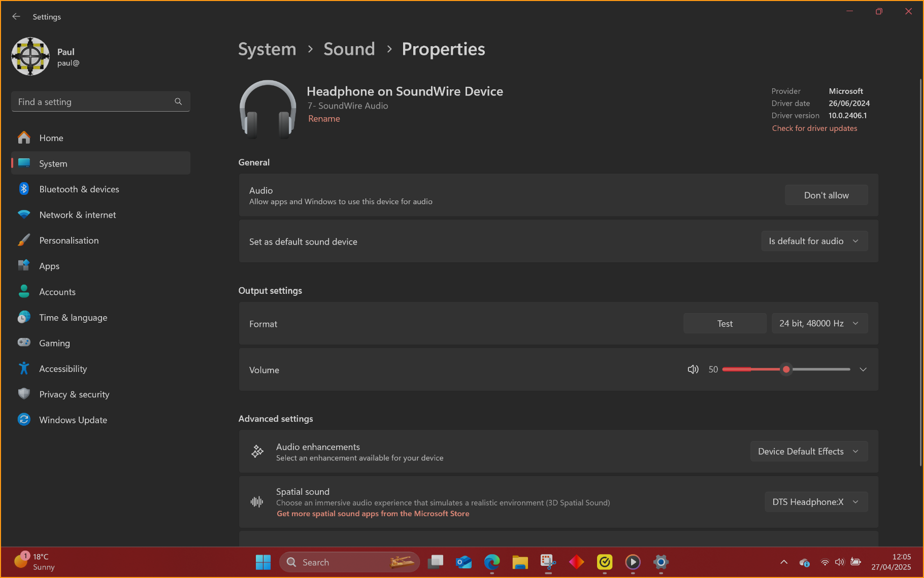The height and width of the screenshot is (578, 924).
Task: Click the taskbar Search box
Action: click(x=349, y=562)
